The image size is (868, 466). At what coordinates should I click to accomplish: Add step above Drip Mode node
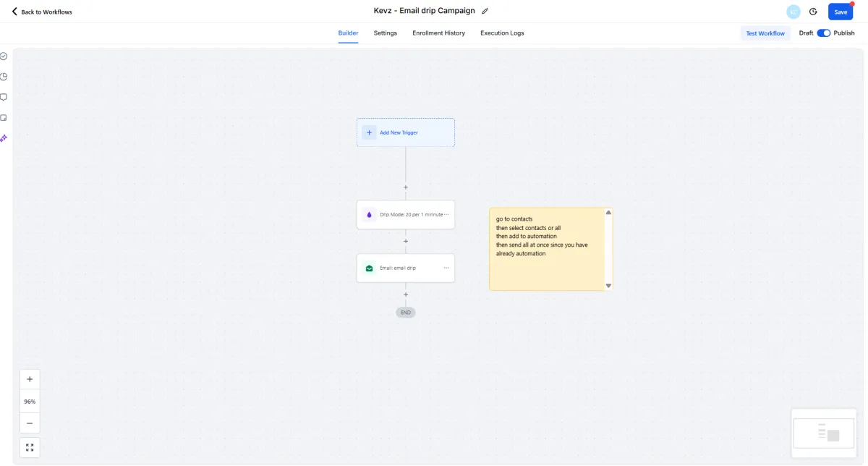click(406, 187)
